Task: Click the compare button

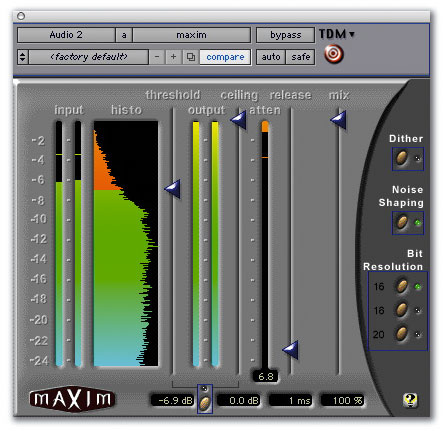Action: [x=225, y=57]
